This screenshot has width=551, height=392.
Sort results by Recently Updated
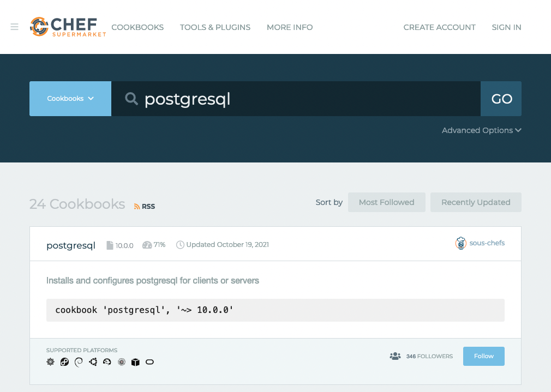[476, 202]
